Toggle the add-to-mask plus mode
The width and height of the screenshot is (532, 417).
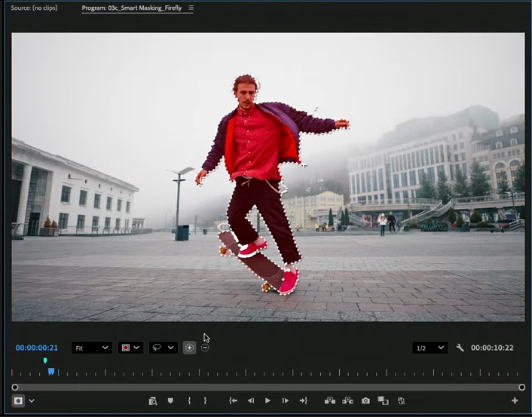click(189, 348)
